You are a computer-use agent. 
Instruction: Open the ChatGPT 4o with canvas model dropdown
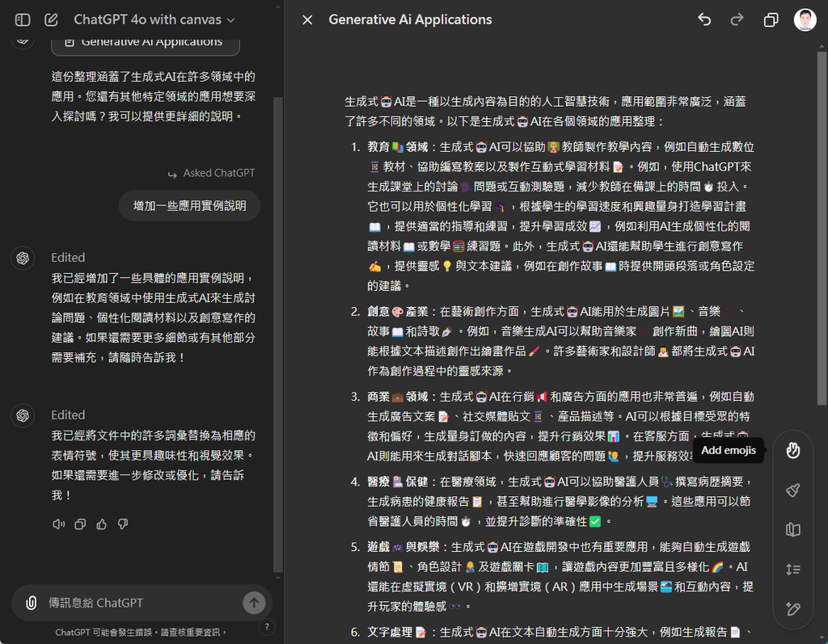(x=154, y=19)
